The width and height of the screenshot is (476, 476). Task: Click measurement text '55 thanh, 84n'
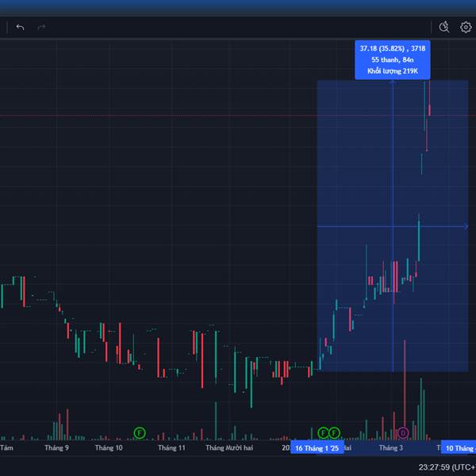[x=393, y=59]
